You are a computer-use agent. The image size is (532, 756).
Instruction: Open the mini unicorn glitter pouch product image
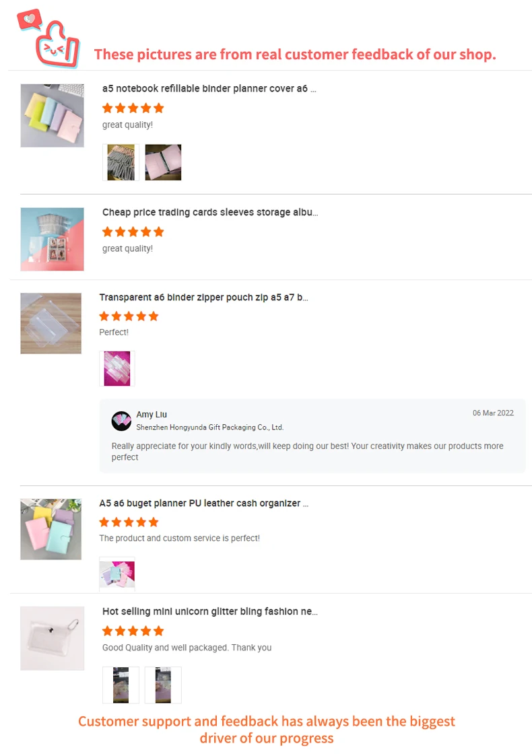coord(52,638)
